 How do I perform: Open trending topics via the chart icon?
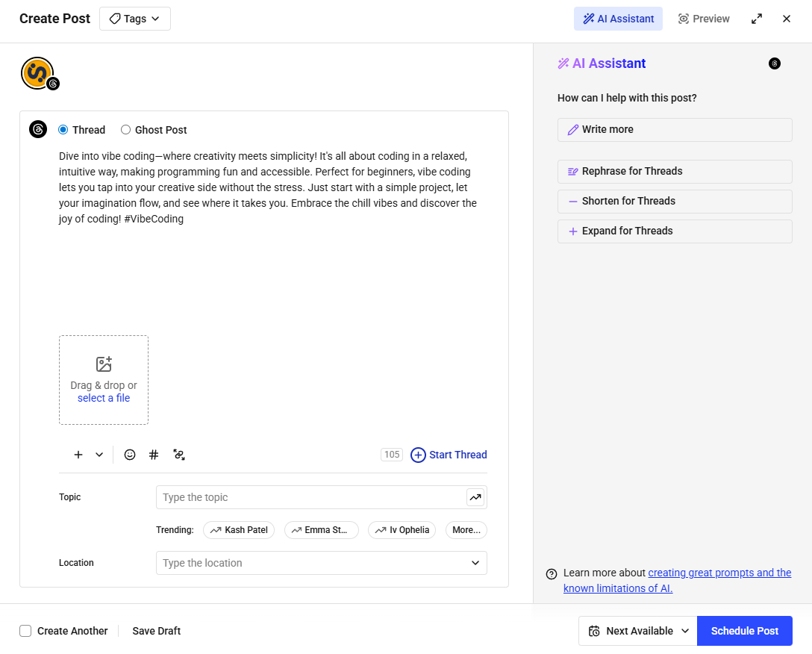pos(475,497)
